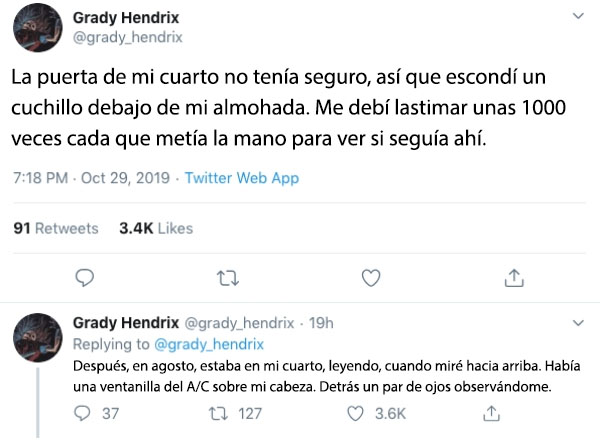Like the main tweet with the heart icon
Image resolution: width=600 pixels, height=443 pixels.
[371, 278]
